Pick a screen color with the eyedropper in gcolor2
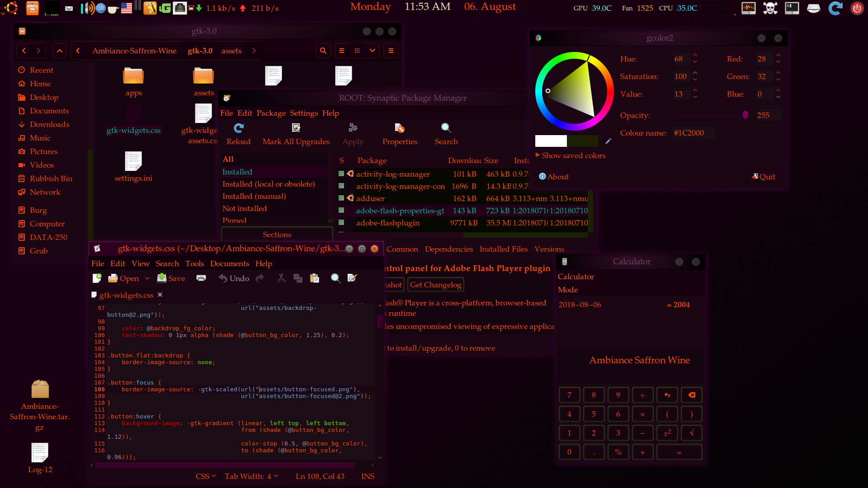Screen dimensions: 868x488 608,141
